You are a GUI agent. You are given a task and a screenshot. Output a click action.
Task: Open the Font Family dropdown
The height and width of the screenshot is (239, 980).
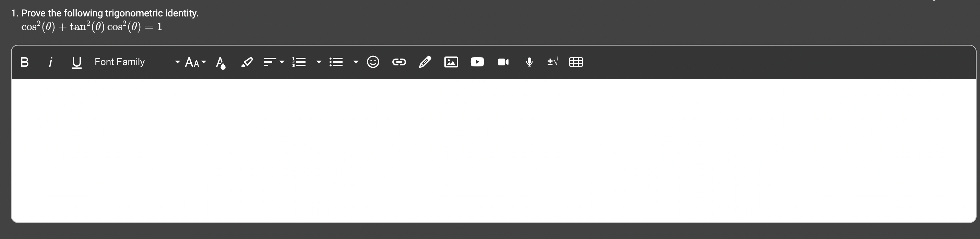[137, 62]
